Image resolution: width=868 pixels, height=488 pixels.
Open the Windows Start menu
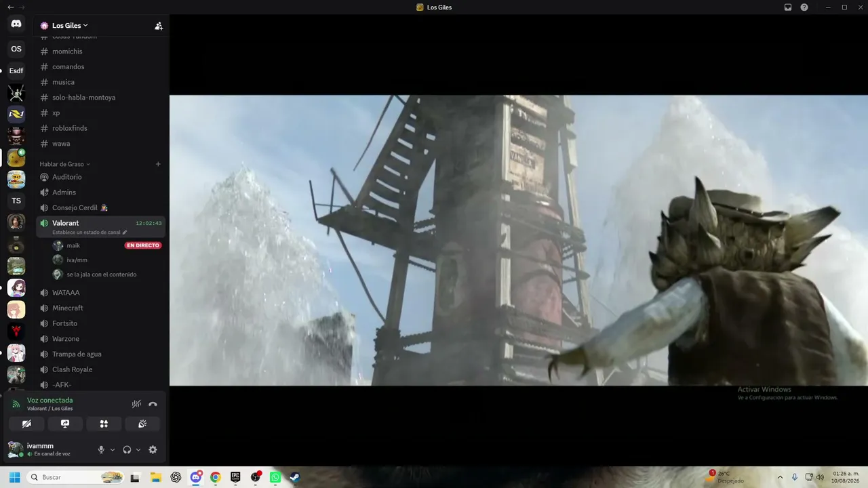click(14, 477)
